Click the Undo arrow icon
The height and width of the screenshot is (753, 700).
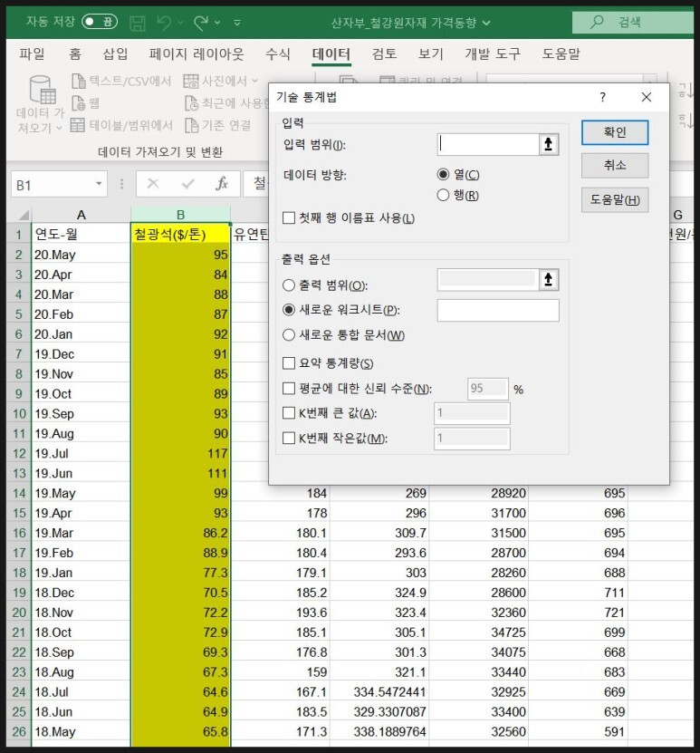pos(165,22)
